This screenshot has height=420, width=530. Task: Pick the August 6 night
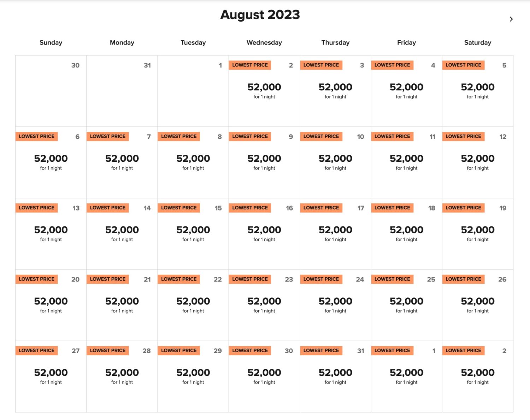(x=51, y=162)
